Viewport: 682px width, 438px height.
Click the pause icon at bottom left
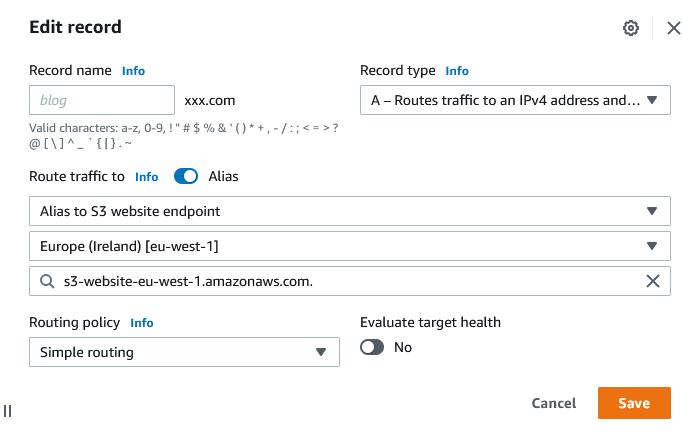[7, 411]
